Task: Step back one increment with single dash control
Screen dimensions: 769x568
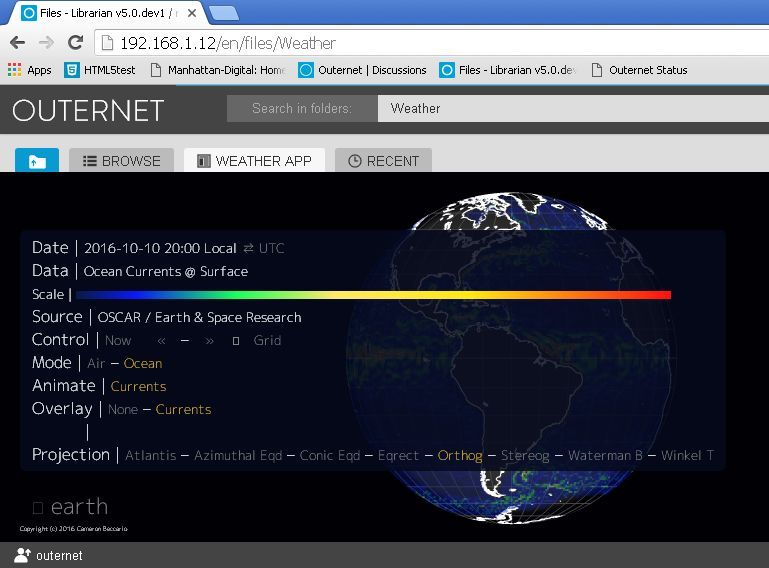Action: coord(185,340)
